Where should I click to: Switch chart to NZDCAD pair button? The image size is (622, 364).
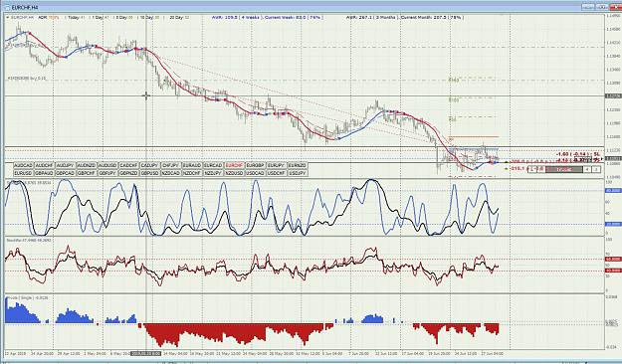coord(171,173)
